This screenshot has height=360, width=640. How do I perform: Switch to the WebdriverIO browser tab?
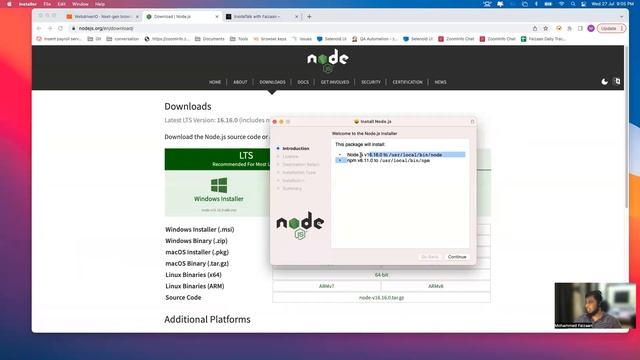[102, 17]
